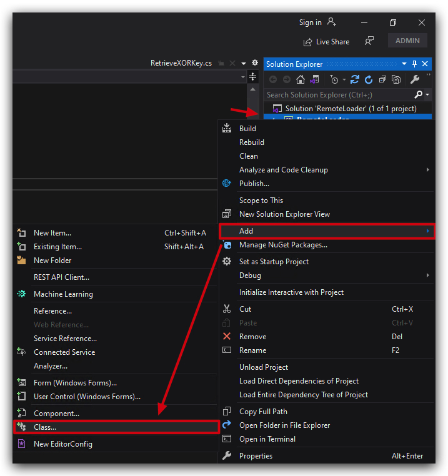This screenshot has height=476, width=448.
Task: Choose Open in Terminal
Action: 327,439
